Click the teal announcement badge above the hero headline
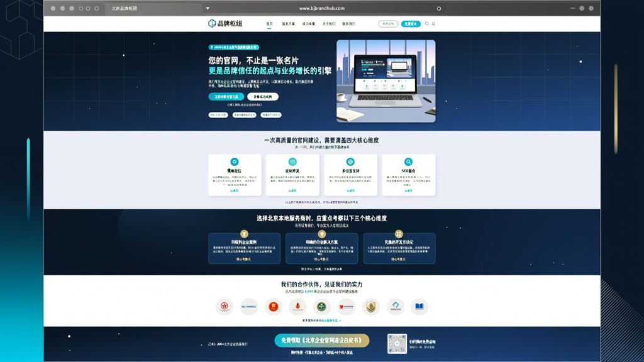Screen dimensions: 644x362 (x=234, y=47)
